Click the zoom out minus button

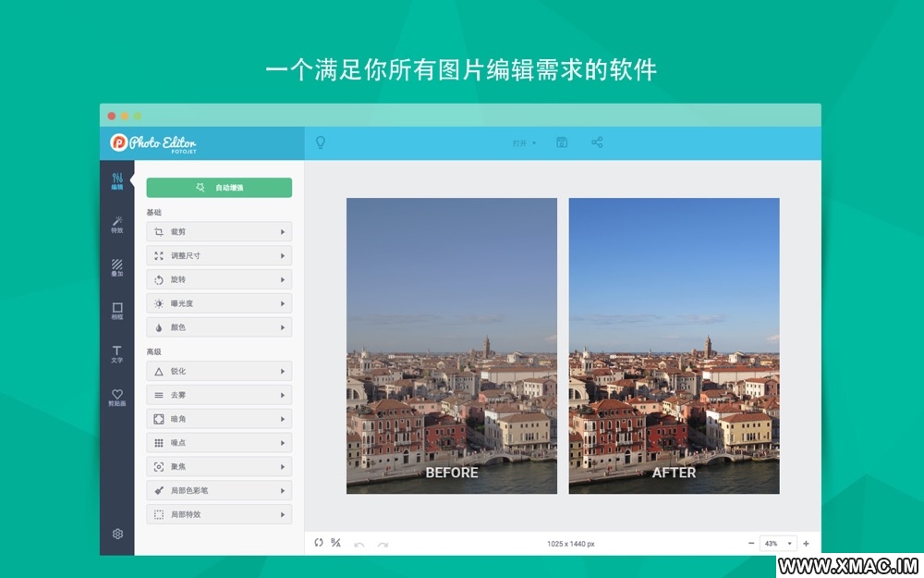[751, 543]
